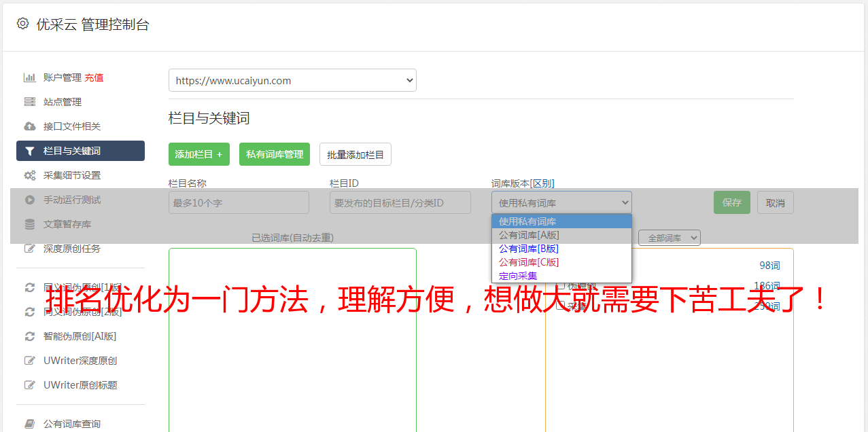The height and width of the screenshot is (432, 868).
Task: Click the gear icon beside 优采云 管理控制台
Action: click(x=22, y=24)
